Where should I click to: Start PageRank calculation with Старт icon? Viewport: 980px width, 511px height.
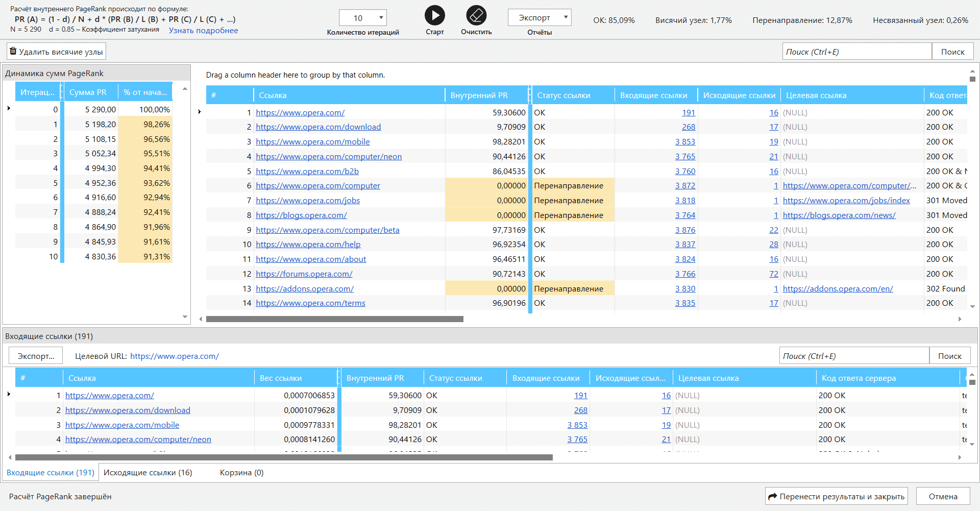coord(434,15)
